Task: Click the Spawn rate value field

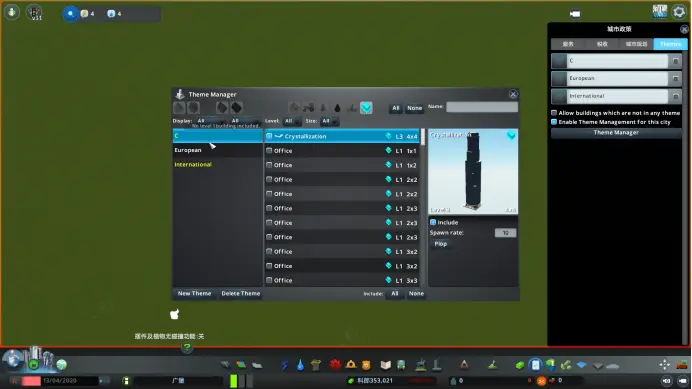Action: (505, 233)
